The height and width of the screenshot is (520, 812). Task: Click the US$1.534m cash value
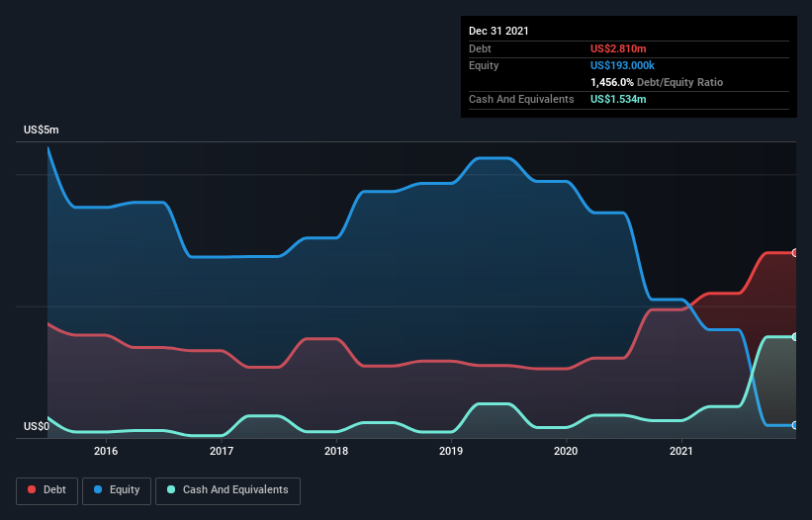point(618,99)
